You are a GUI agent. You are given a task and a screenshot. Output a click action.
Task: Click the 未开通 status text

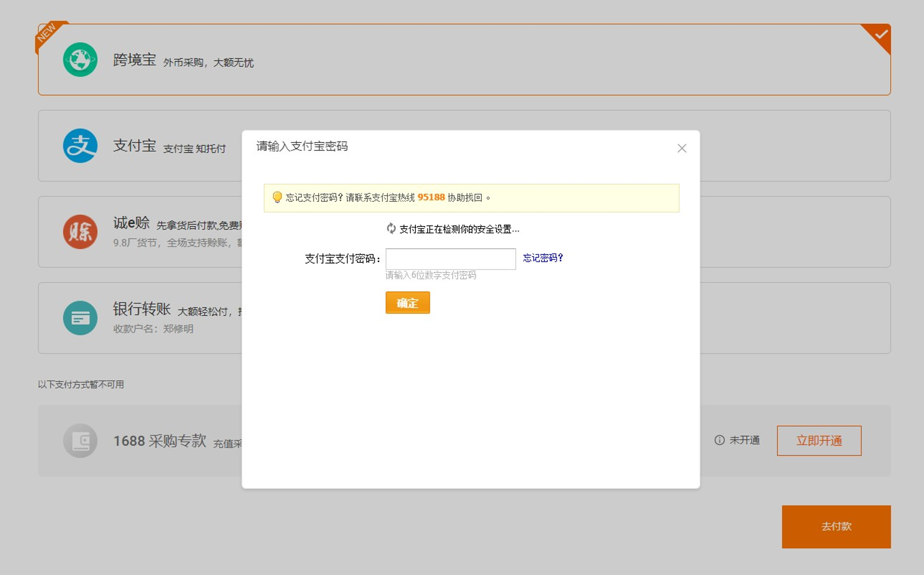coord(745,440)
